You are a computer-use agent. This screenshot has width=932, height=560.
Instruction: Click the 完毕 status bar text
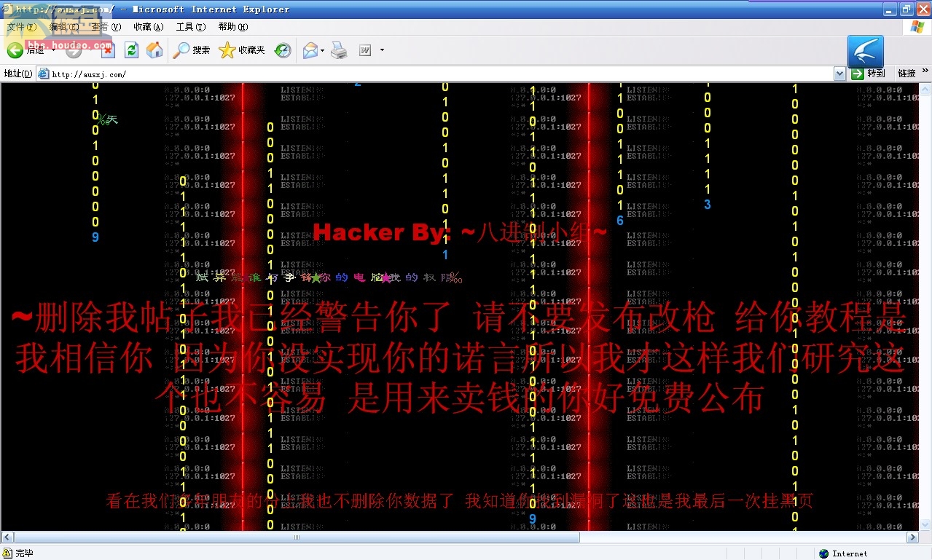(24, 553)
